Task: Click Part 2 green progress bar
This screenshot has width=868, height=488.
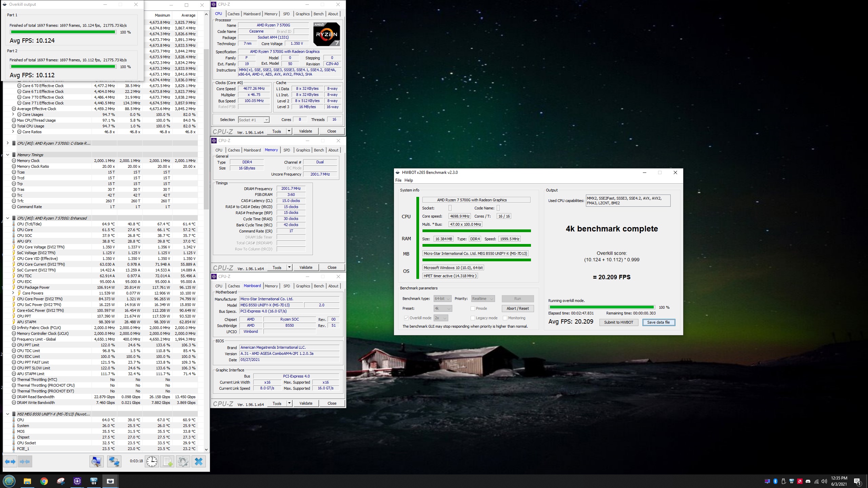Action: (x=63, y=67)
